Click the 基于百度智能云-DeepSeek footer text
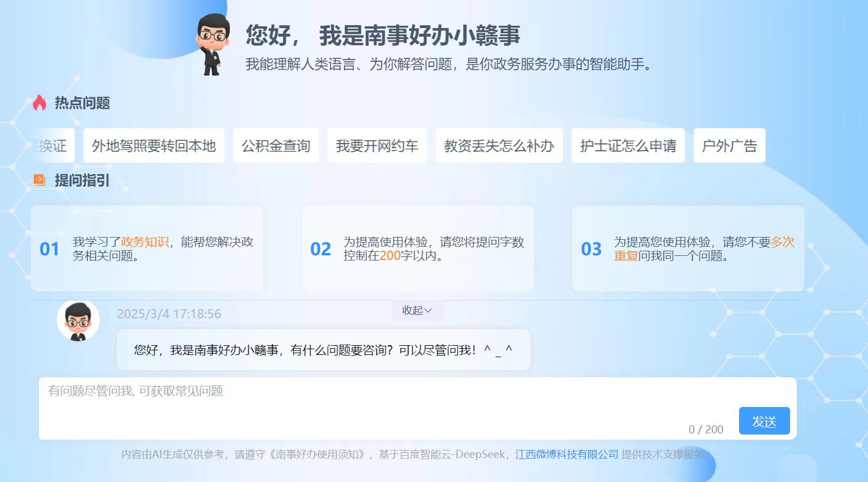868x482 pixels. point(442,455)
